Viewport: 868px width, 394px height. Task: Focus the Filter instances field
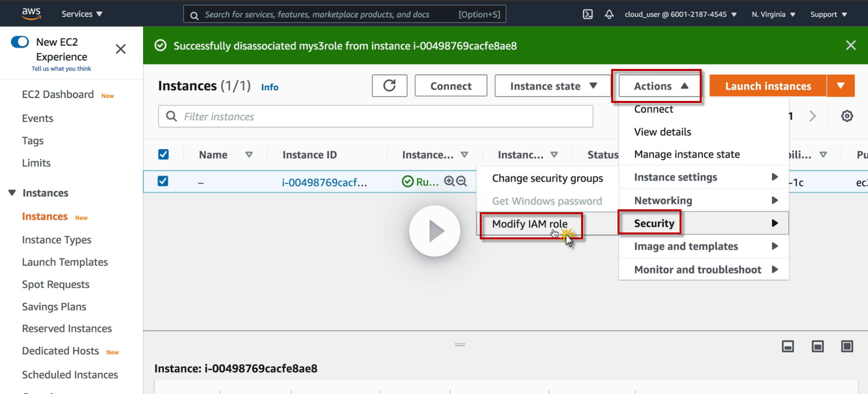(375, 116)
